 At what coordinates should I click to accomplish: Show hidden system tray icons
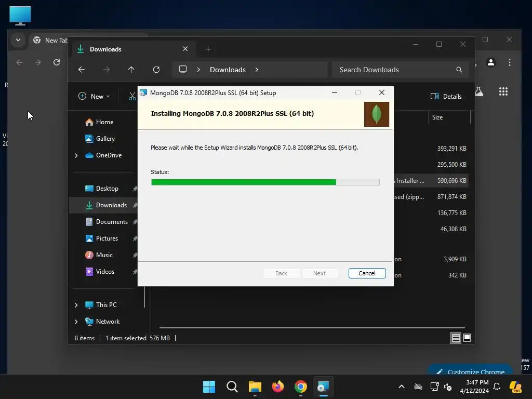tap(402, 387)
